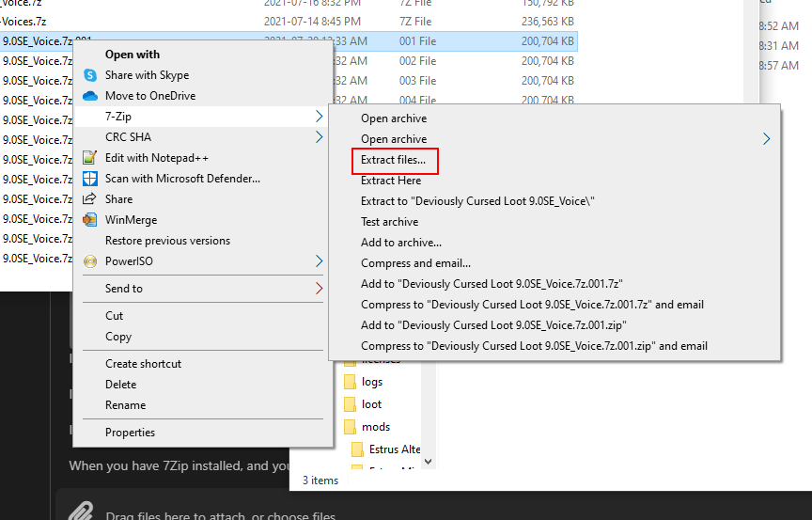The height and width of the screenshot is (520, 812).
Task: Open the 7-Zip menu entry
Action: 202,117
